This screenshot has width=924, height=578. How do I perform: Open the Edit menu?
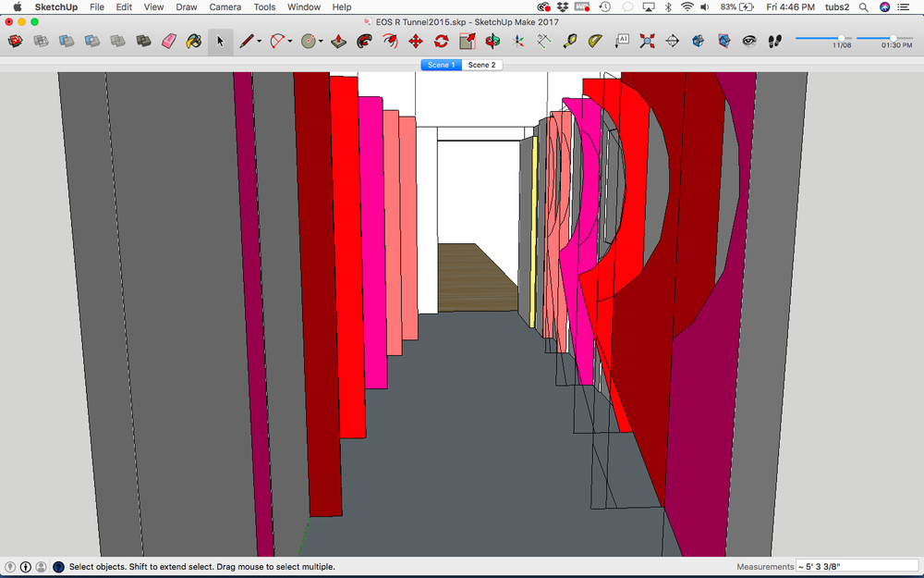124,7
